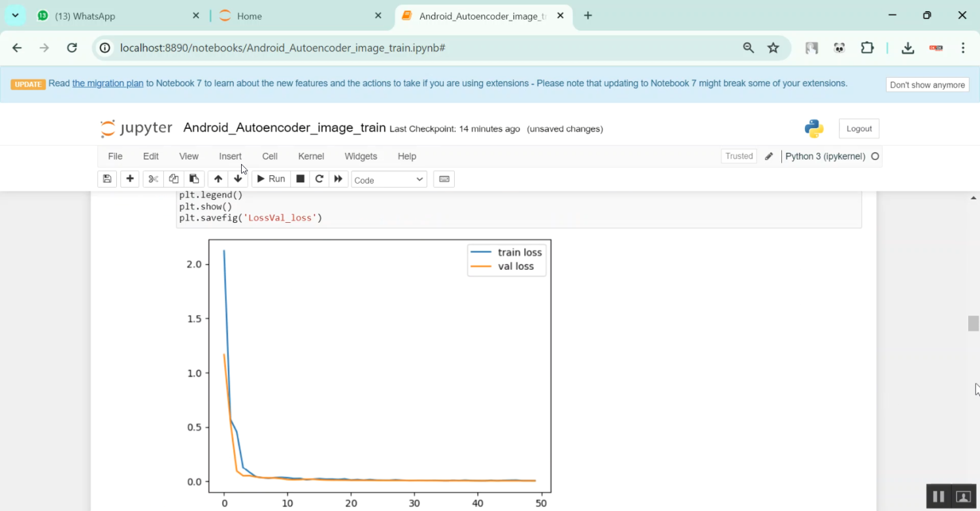
Task: Interrupt the kernel with stop icon
Action: tap(301, 179)
